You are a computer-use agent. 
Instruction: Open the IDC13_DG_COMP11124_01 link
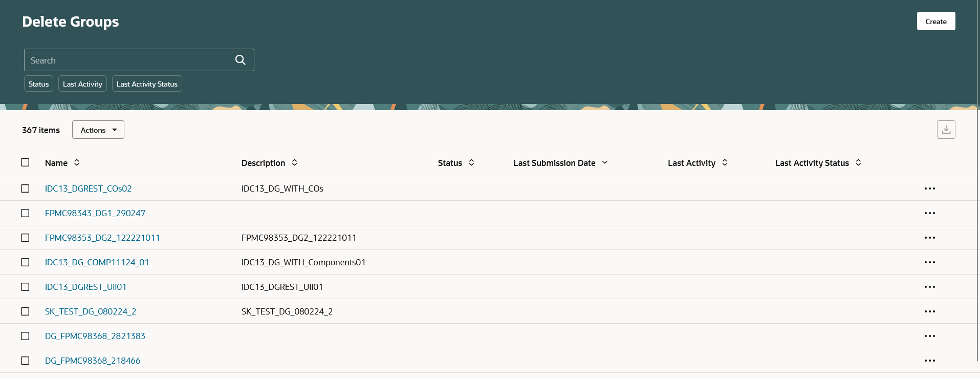coord(97,262)
